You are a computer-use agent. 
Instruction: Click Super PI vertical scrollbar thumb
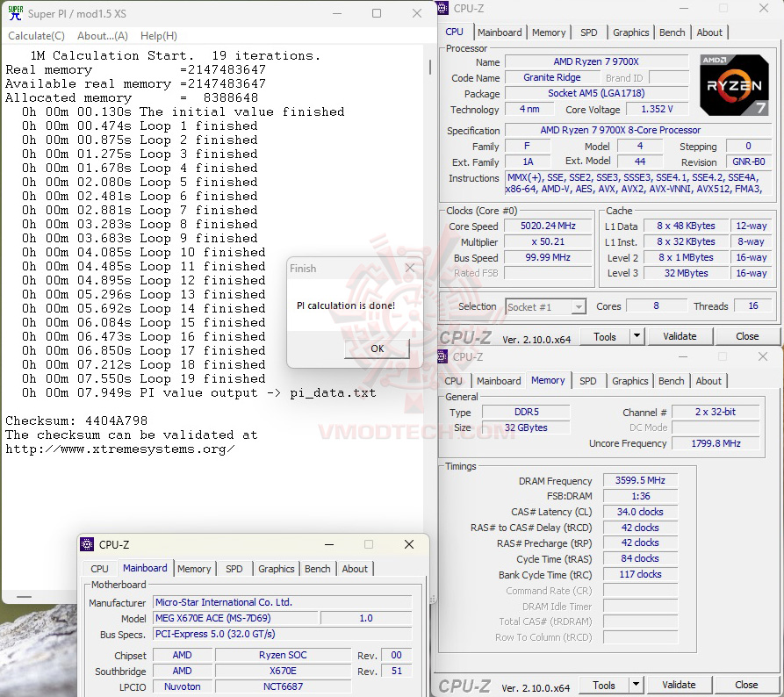point(430,67)
